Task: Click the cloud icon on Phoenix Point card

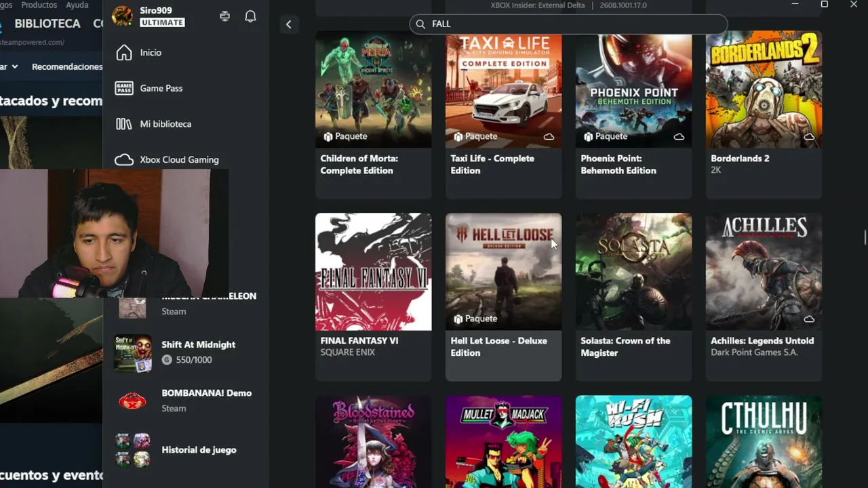Action: (679, 137)
